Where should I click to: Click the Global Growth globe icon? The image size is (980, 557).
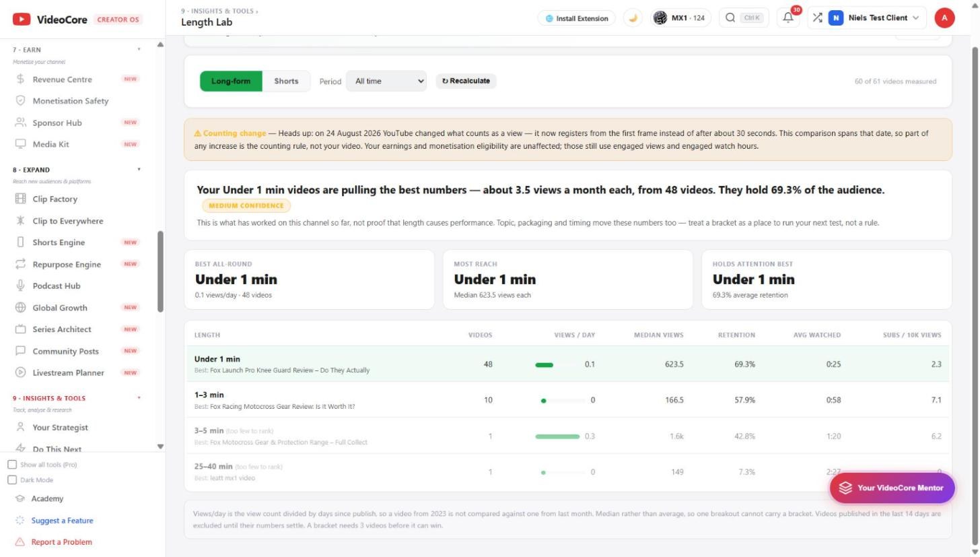20,308
